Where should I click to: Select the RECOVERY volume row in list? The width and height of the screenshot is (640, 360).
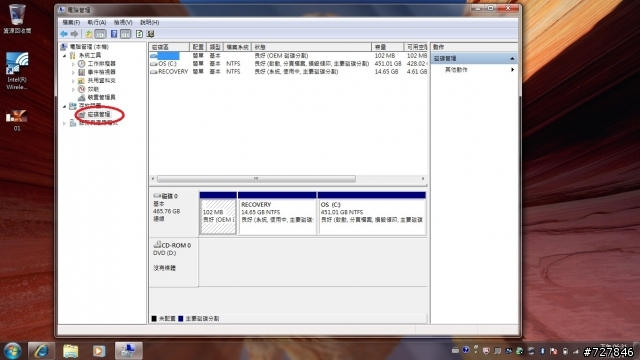[288, 71]
